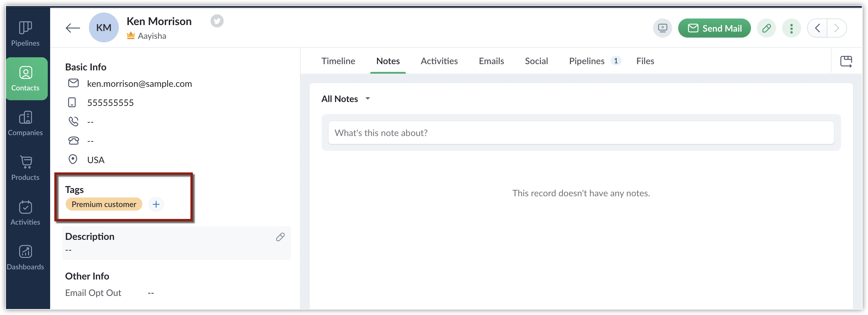This screenshot has width=868, height=315.
Task: Open Activities in the left sidebar
Action: 25,213
